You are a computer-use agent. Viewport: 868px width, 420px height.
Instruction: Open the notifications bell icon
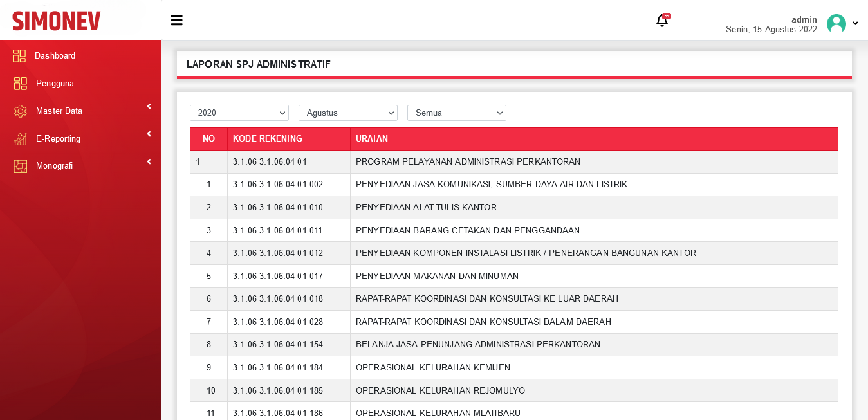(x=661, y=21)
